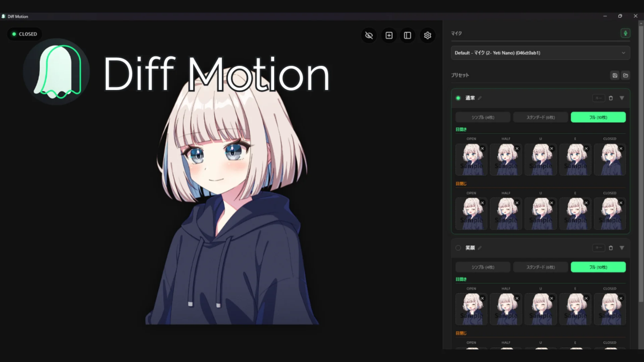Remove 通常 eyes-open HALF image via X
The height and width of the screenshot is (362, 644).
[517, 148]
